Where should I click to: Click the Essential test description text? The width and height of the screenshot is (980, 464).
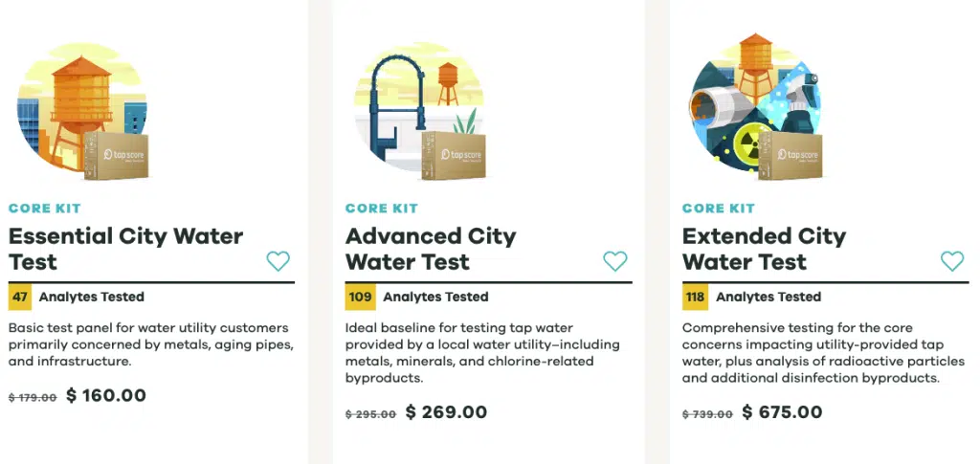point(150,344)
